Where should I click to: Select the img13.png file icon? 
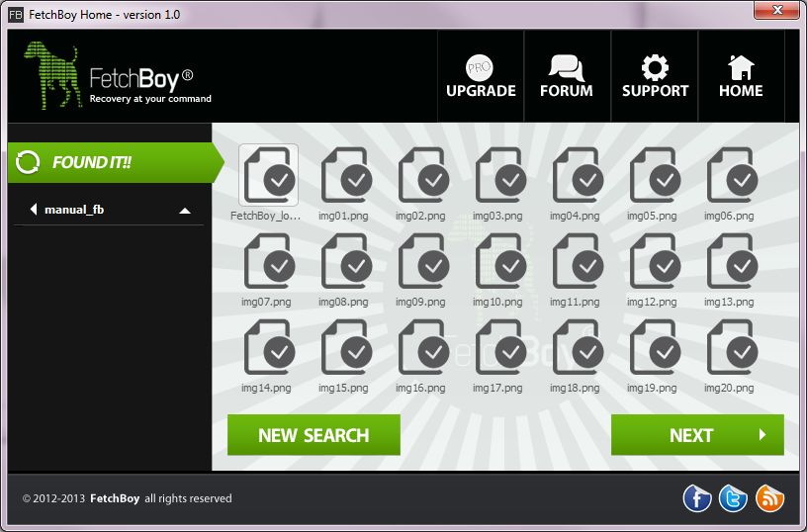[732, 261]
